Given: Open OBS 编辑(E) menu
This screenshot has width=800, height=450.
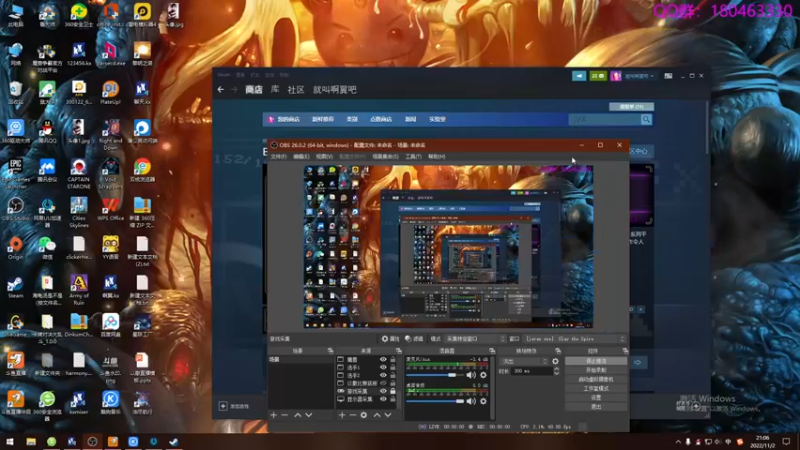Looking at the screenshot, I should [301, 157].
